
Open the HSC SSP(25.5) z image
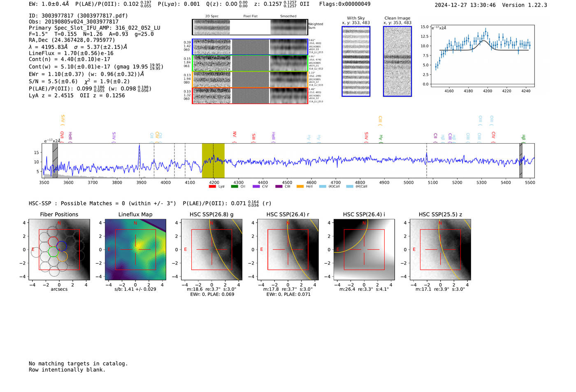click(x=440, y=250)
